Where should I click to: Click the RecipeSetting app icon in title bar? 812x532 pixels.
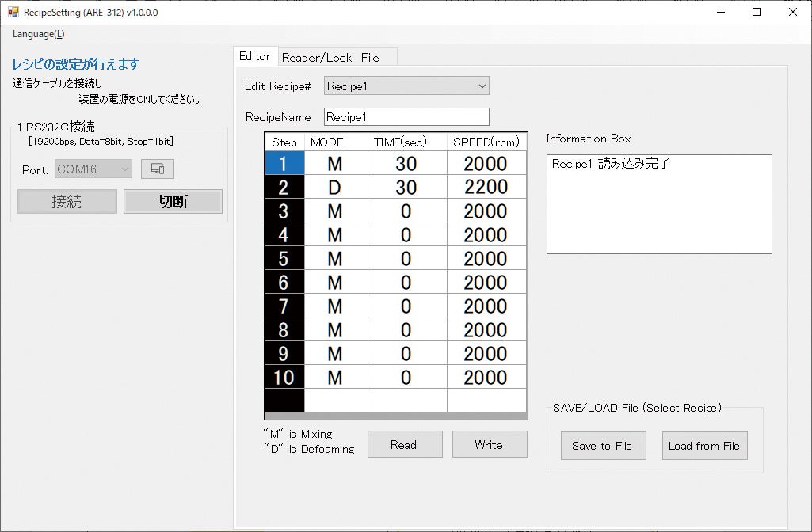click(x=13, y=12)
